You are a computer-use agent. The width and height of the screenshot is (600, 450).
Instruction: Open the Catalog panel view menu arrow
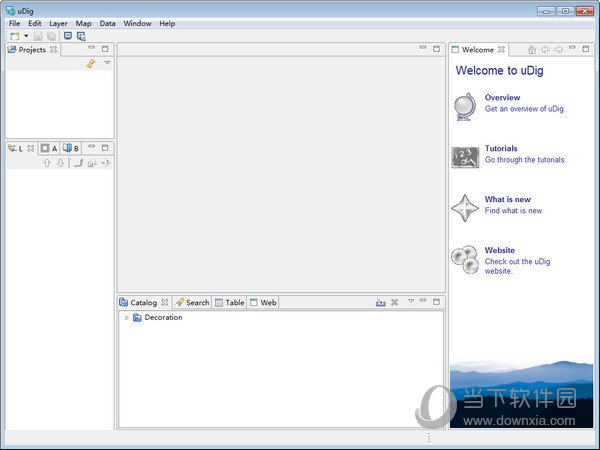coord(410,301)
